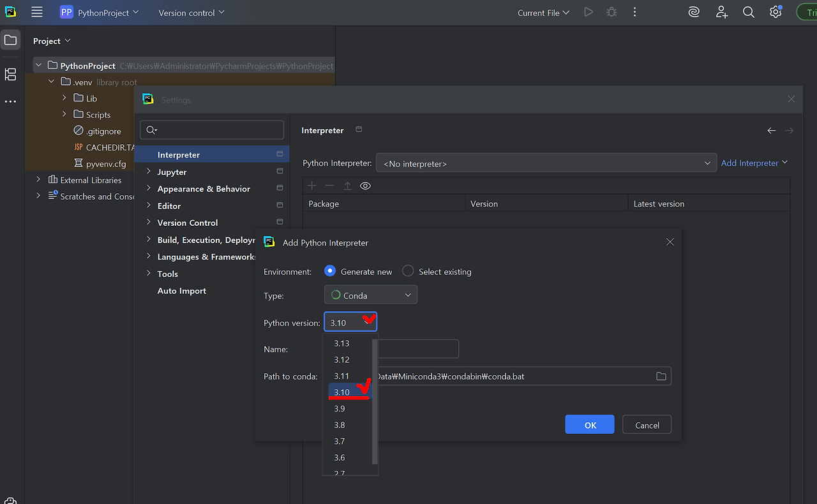The height and width of the screenshot is (504, 817).
Task: Collapse the PythonProject root node
Action: click(x=38, y=65)
